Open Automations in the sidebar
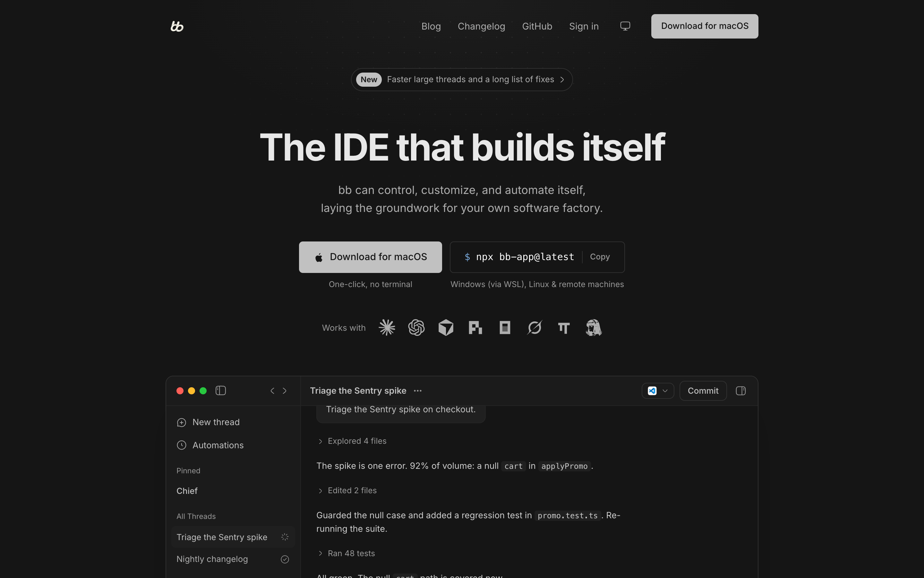Image resolution: width=924 pixels, height=578 pixels. tap(210, 445)
